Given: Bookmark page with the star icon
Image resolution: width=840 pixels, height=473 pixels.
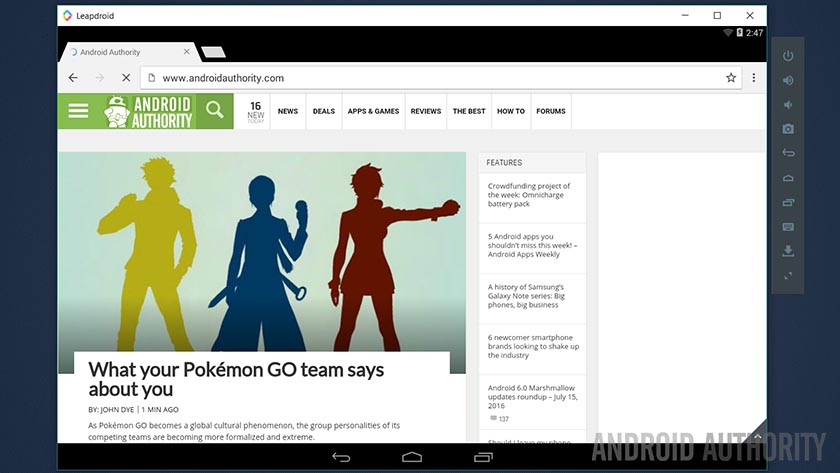Looking at the screenshot, I should coord(731,78).
